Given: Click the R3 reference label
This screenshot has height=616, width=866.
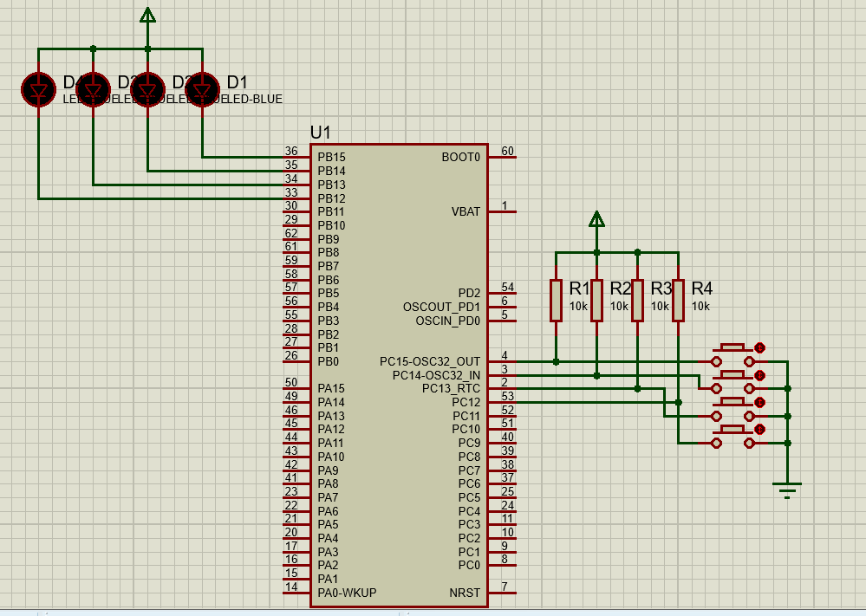Looking at the screenshot, I should click(x=661, y=289).
